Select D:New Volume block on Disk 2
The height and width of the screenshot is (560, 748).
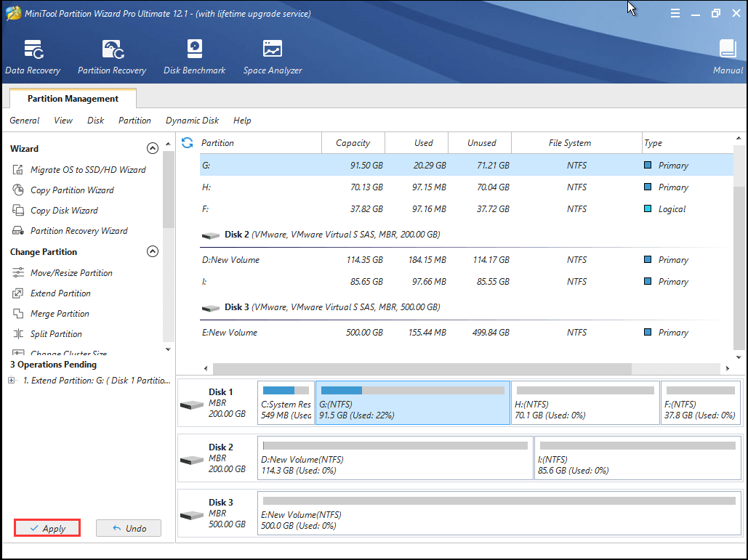(x=395, y=458)
